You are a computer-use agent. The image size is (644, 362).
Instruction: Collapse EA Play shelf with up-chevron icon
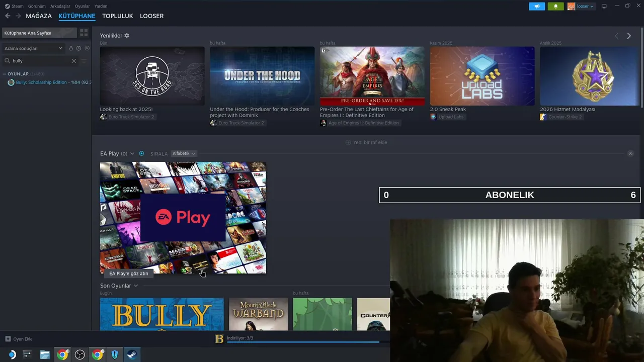click(x=630, y=153)
